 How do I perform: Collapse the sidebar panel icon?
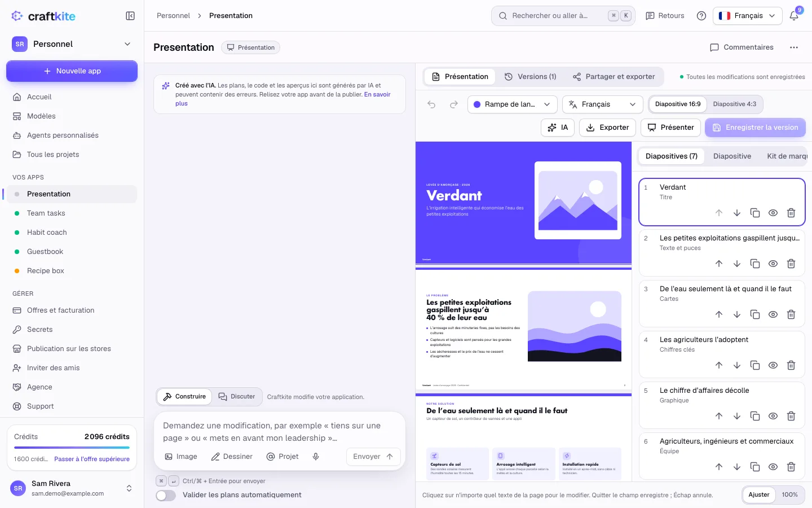click(130, 16)
